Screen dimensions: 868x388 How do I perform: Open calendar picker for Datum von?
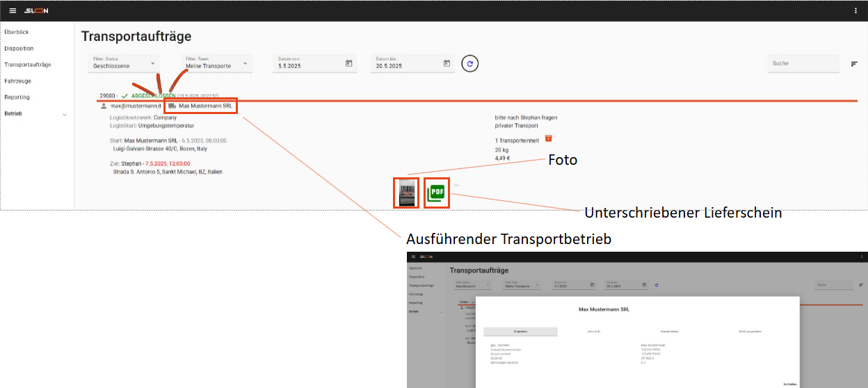pyautogui.click(x=349, y=64)
